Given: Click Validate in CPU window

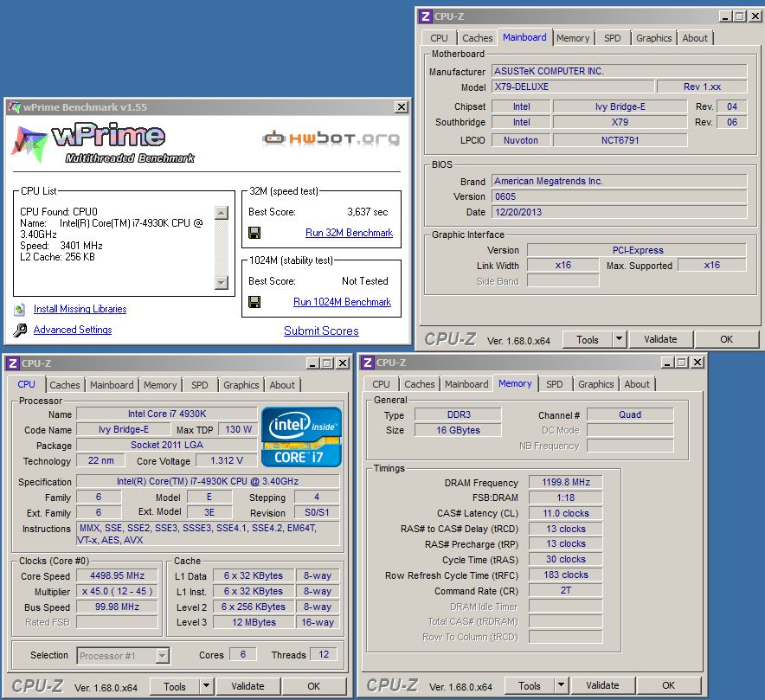Looking at the screenshot, I should (x=247, y=686).
